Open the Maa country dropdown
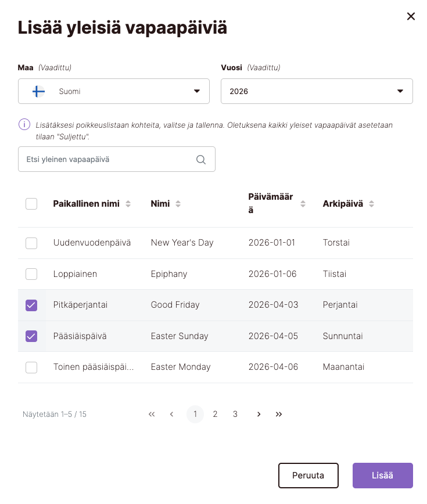Image resolution: width=427 pixels, height=504 pixels. click(x=114, y=91)
